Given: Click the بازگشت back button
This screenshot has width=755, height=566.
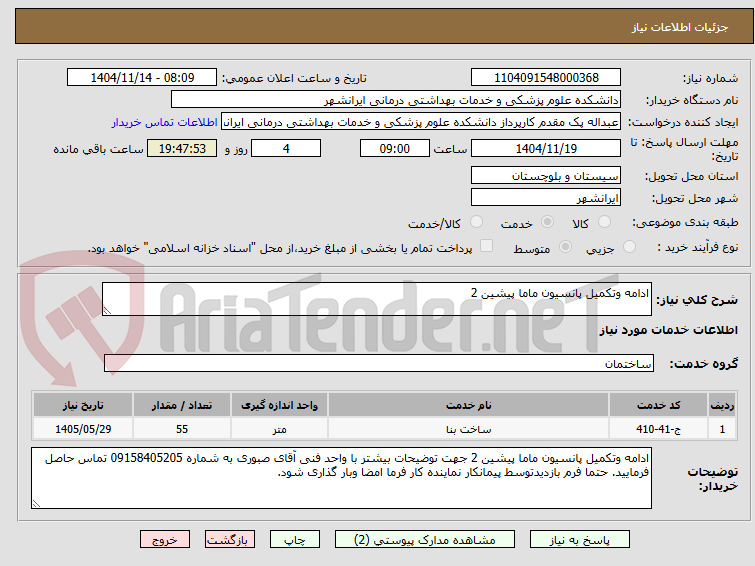Looking at the screenshot, I should 230,540.
